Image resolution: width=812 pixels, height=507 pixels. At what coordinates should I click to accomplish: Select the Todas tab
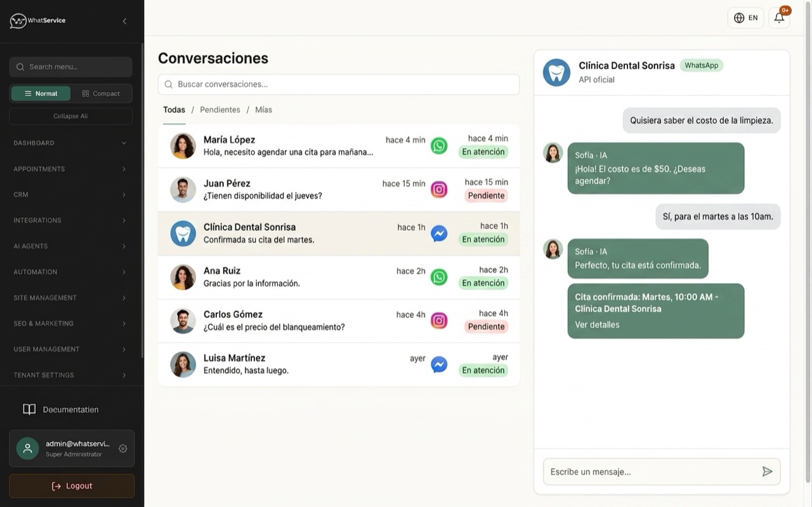click(x=174, y=110)
